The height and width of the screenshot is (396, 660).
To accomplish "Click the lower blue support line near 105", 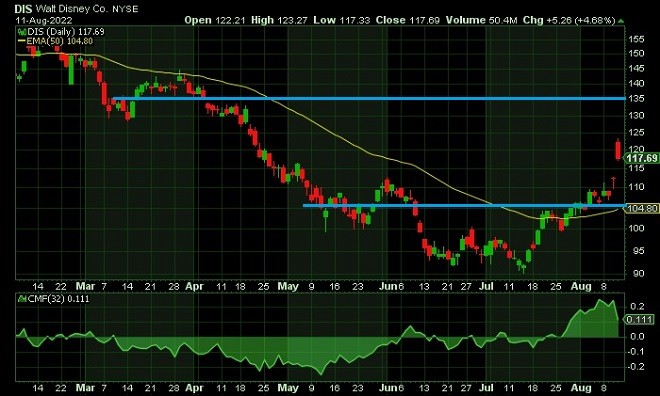I will point(464,206).
